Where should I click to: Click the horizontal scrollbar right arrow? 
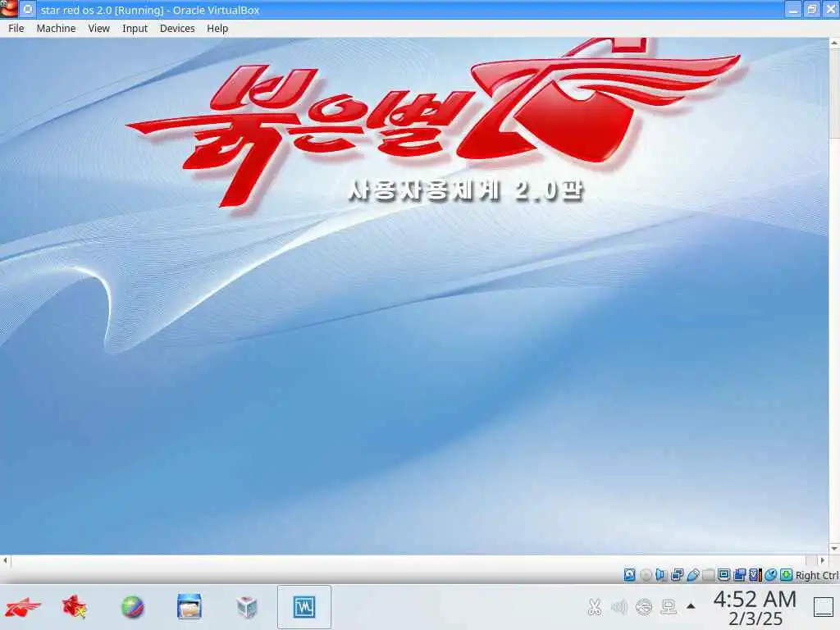point(822,560)
